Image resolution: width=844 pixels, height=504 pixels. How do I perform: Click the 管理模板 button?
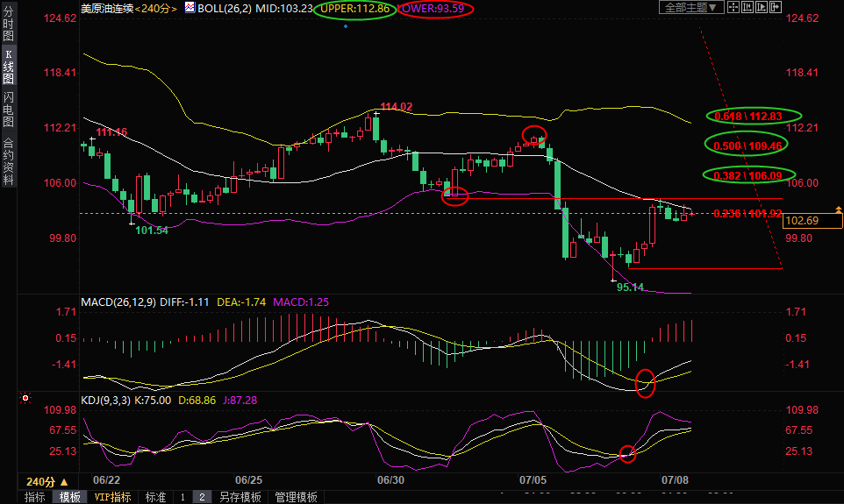296,497
